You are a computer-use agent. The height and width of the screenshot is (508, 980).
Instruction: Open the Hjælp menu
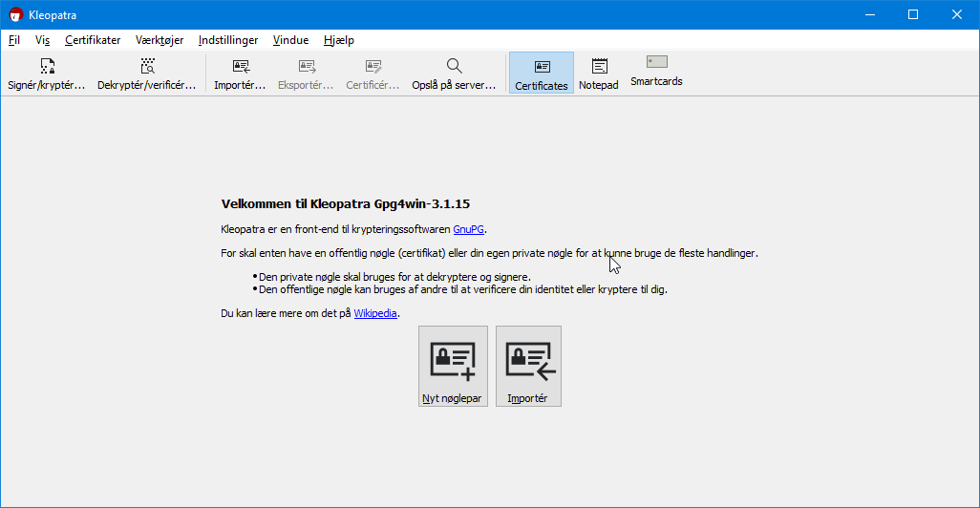click(339, 40)
